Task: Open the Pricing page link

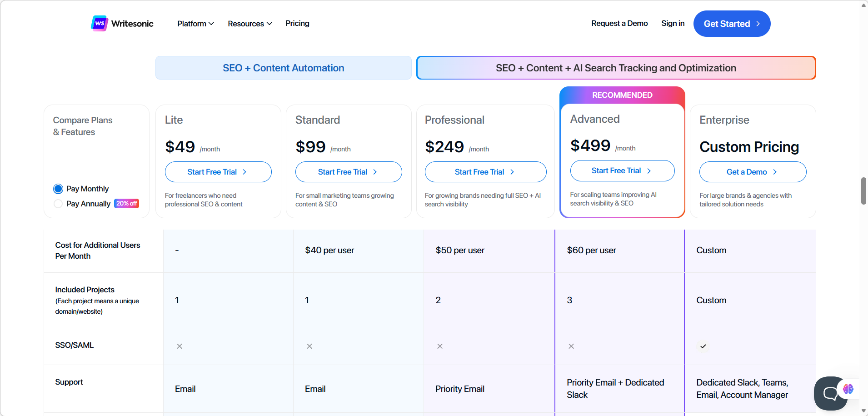Action: tap(297, 23)
